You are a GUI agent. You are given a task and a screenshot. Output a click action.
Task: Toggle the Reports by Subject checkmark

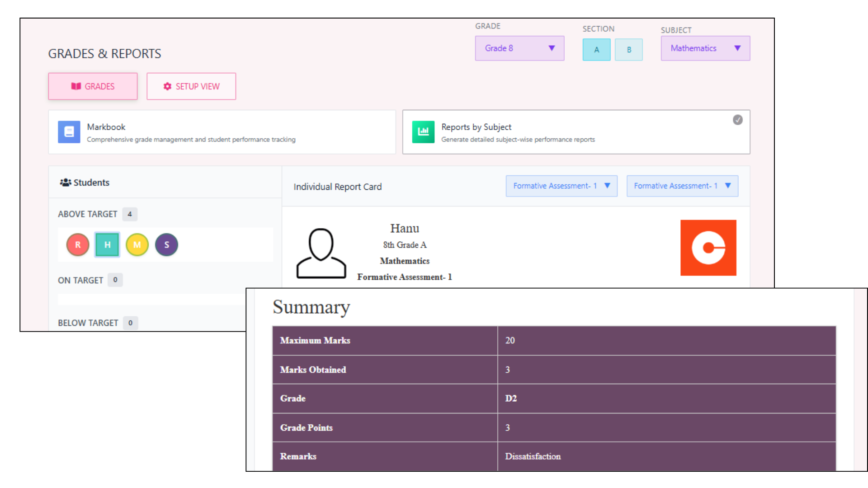(x=737, y=120)
